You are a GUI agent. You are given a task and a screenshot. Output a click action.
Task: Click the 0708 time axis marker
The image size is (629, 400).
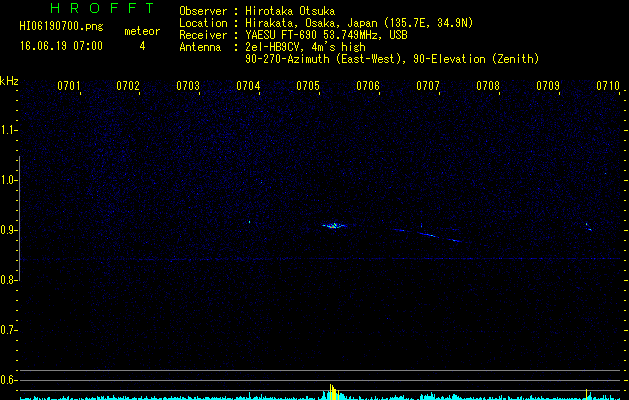click(488, 85)
